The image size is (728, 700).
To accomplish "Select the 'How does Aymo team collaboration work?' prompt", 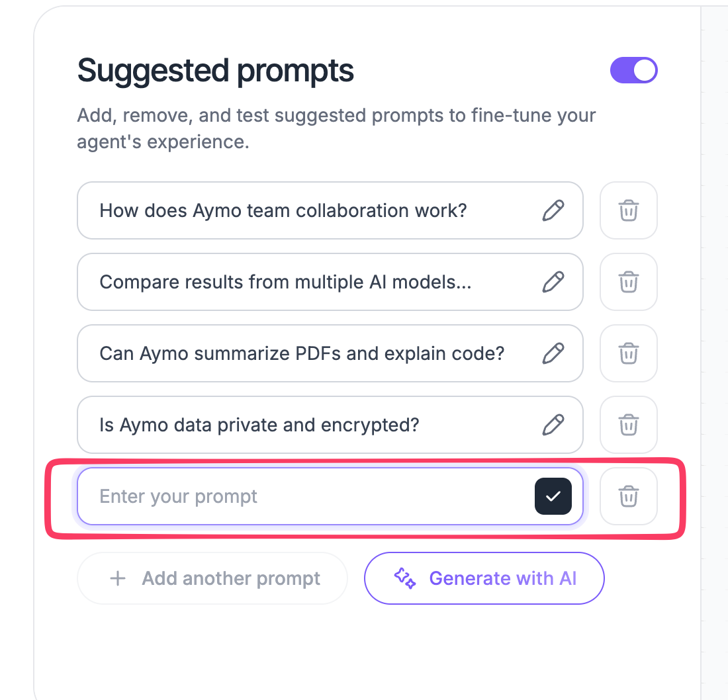I will click(x=283, y=211).
